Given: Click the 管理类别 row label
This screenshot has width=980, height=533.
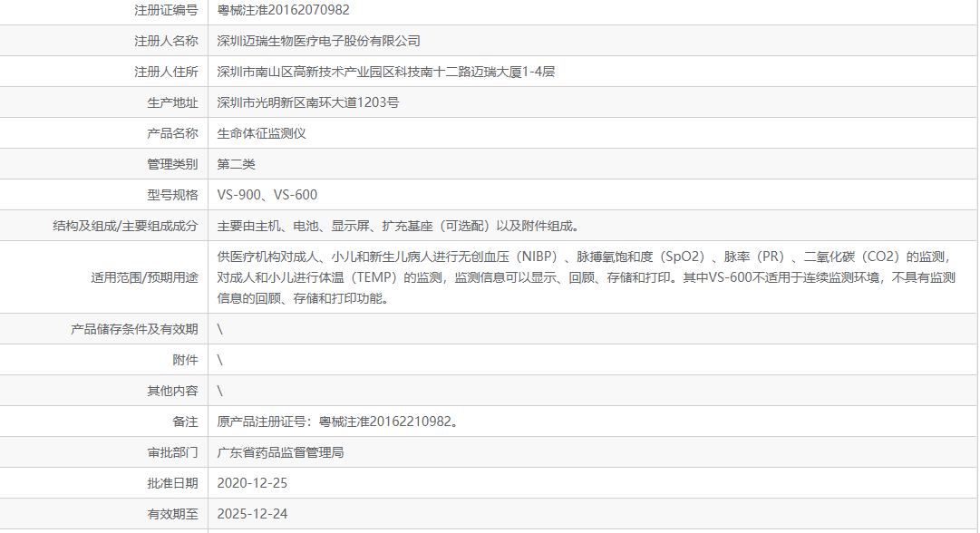Looking at the screenshot, I should pos(173,163).
